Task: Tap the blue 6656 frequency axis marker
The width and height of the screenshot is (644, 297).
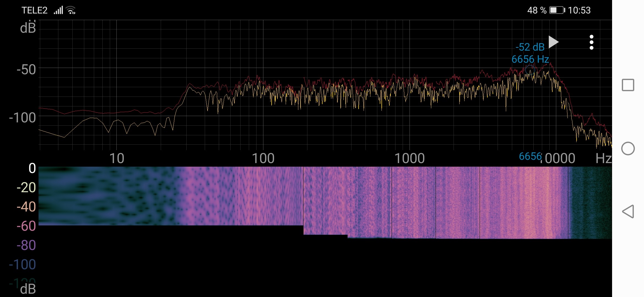Action: [x=530, y=156]
